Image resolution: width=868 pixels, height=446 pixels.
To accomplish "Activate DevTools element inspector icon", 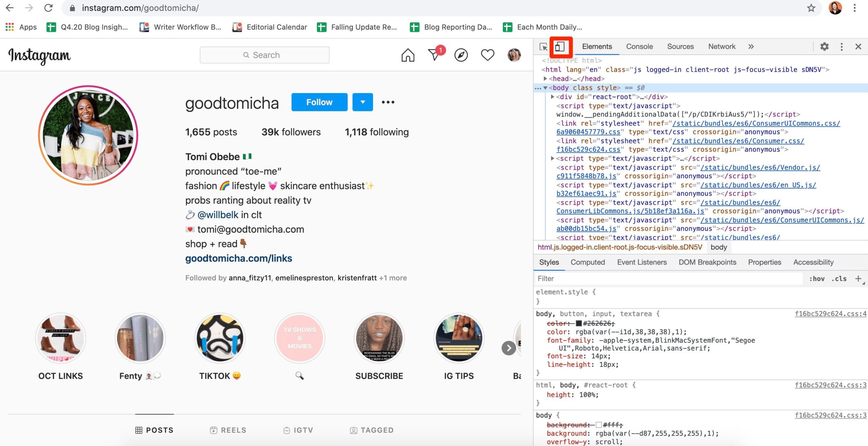I will click(x=543, y=47).
